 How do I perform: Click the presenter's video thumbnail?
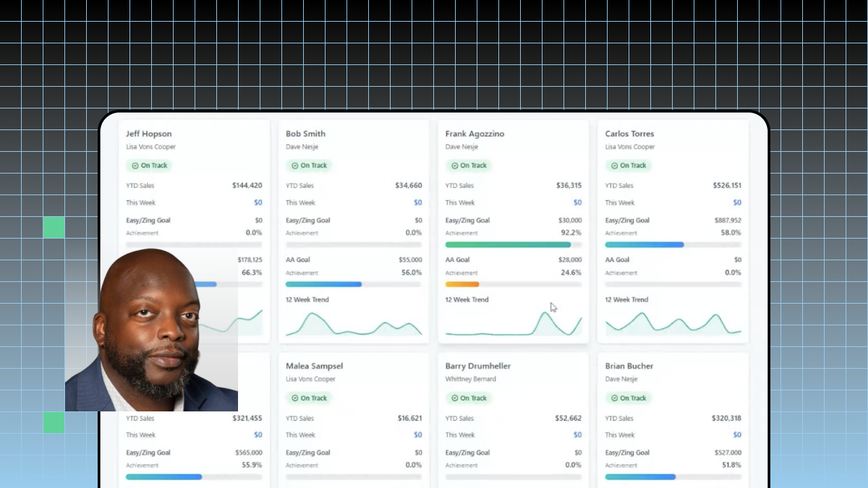[151, 330]
